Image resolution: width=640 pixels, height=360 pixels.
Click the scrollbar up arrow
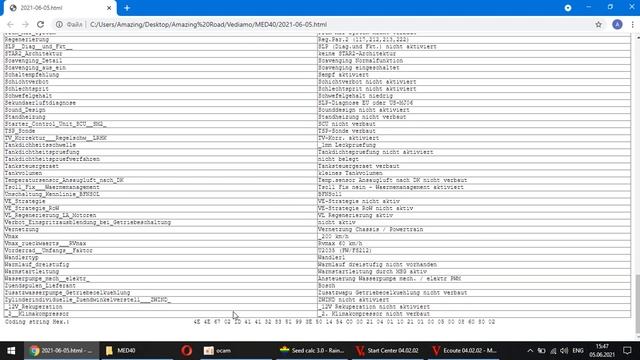tap(637, 37)
